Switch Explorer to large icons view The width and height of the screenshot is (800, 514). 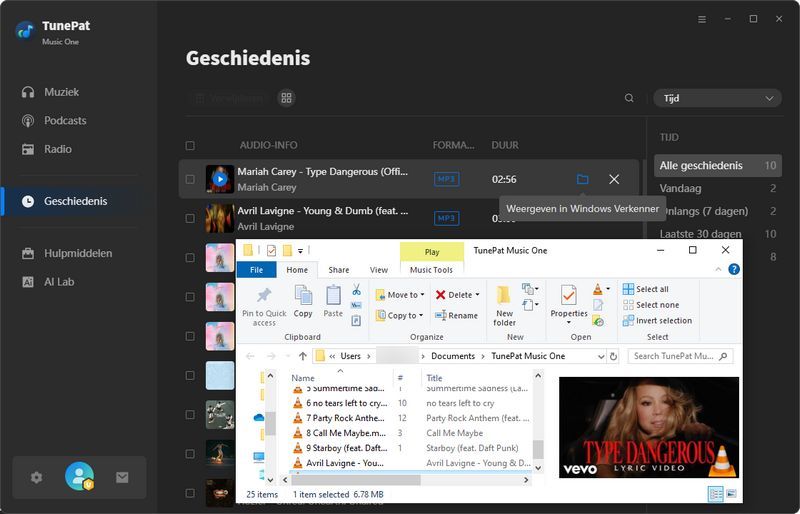pyautogui.click(x=731, y=494)
